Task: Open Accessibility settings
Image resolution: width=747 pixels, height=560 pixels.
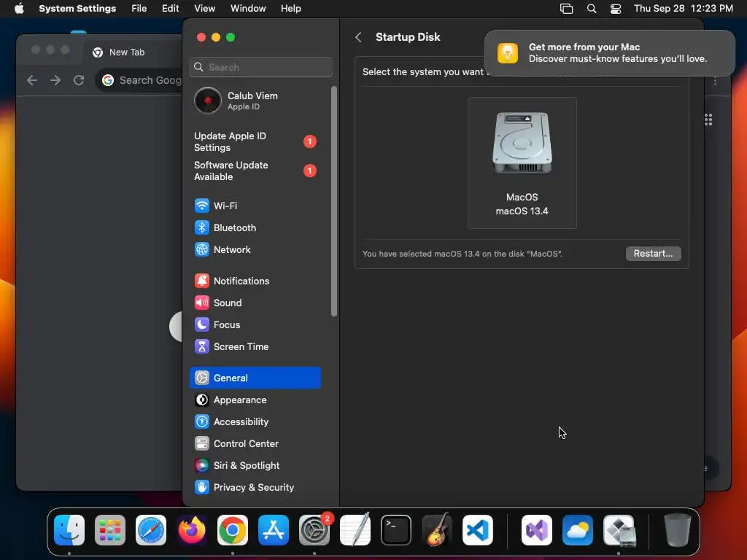Action: tap(255, 422)
